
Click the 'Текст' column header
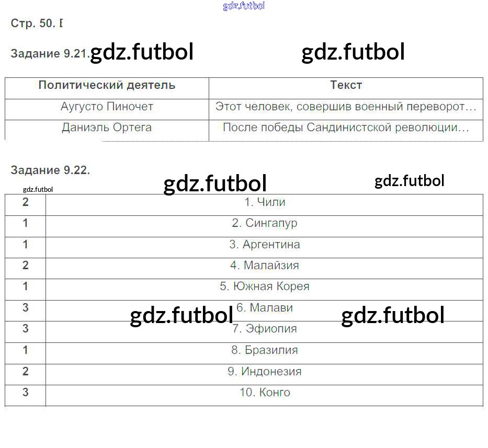tap(346, 85)
